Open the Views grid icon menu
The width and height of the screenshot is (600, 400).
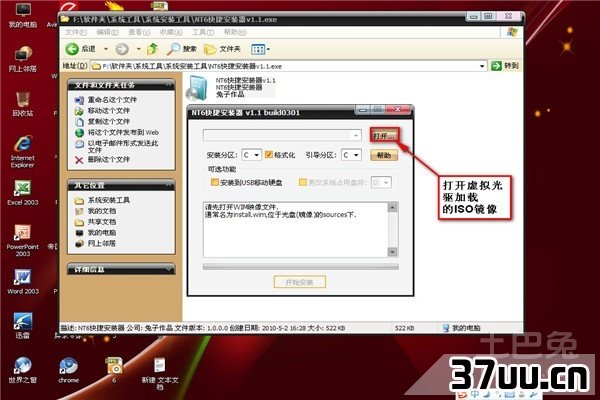point(258,49)
